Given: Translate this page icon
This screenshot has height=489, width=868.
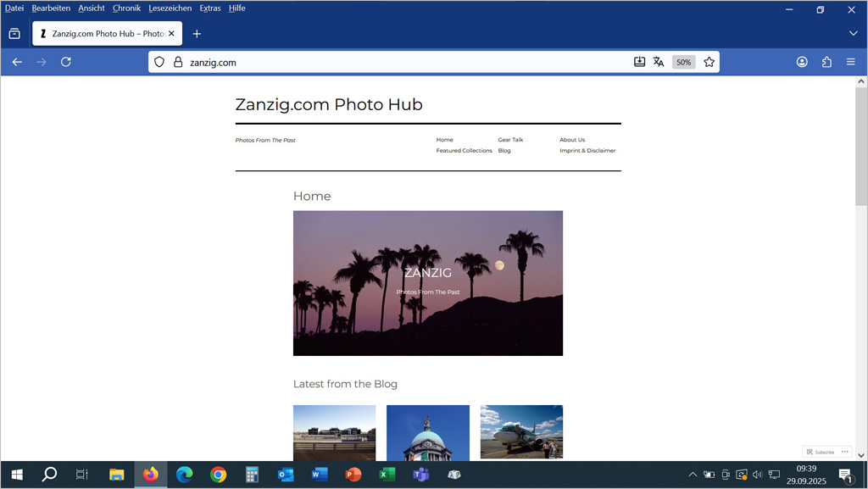Looking at the screenshot, I should pos(659,62).
